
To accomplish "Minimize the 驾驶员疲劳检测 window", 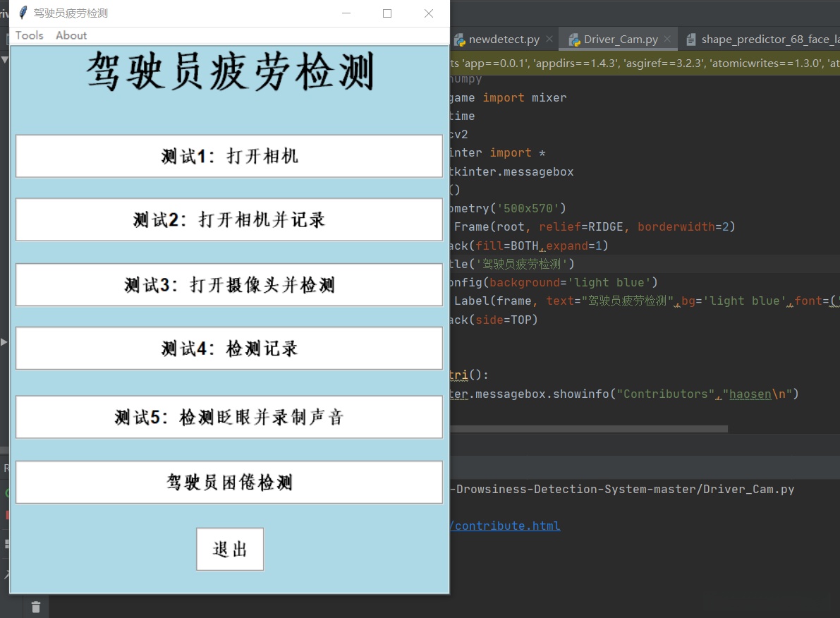I will coord(346,13).
